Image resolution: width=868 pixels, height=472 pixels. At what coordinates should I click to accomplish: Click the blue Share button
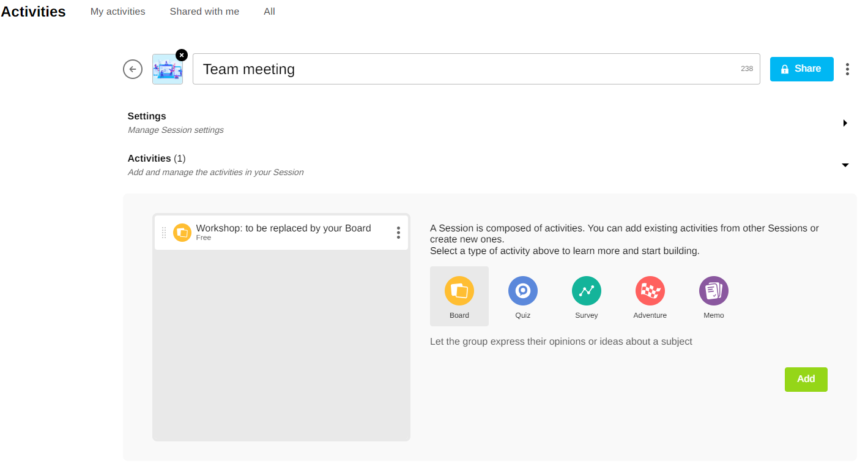coord(801,69)
